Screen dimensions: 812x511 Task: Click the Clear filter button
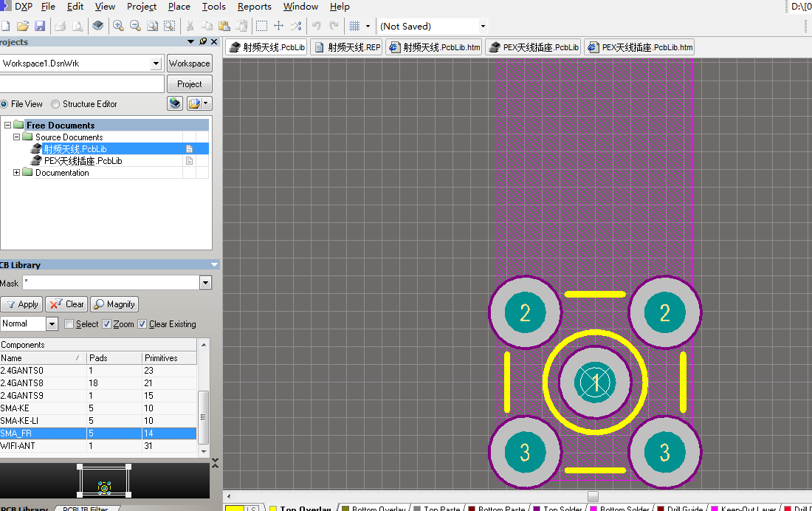pyautogui.click(x=66, y=304)
